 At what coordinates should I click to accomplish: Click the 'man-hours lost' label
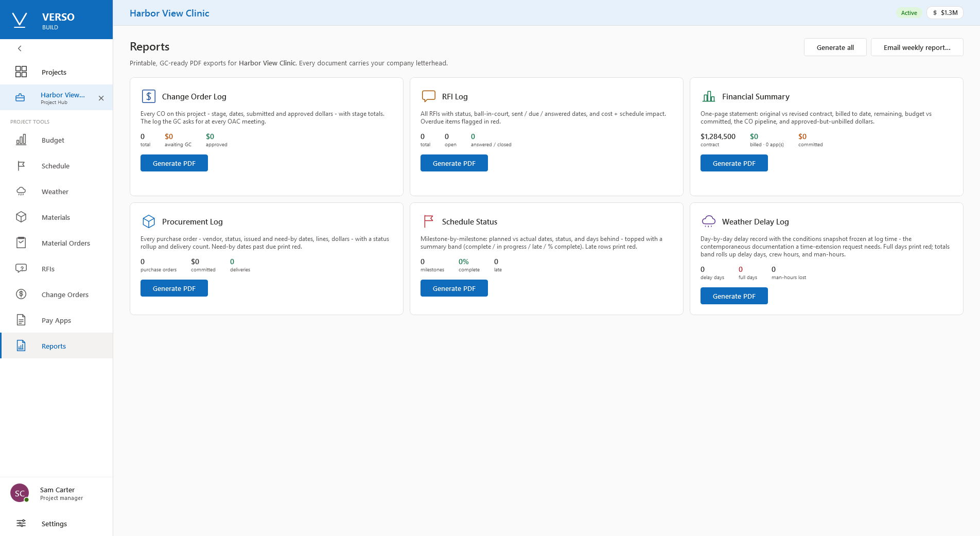789,278
